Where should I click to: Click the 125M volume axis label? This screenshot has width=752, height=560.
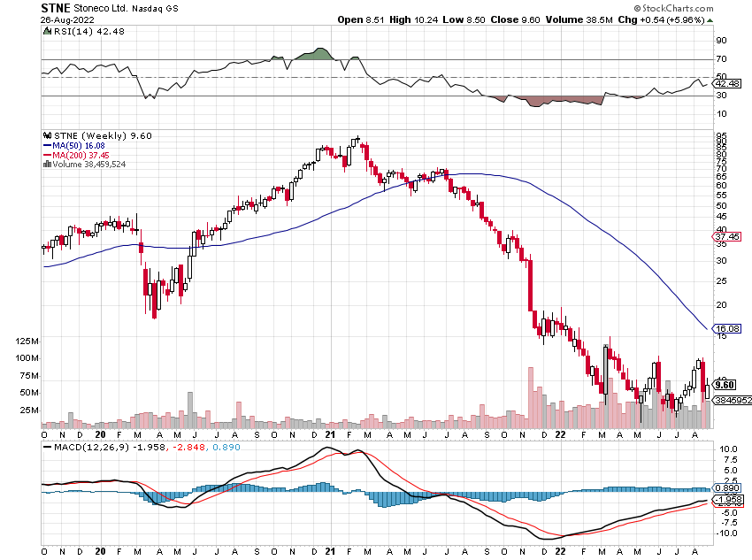[x=27, y=341]
